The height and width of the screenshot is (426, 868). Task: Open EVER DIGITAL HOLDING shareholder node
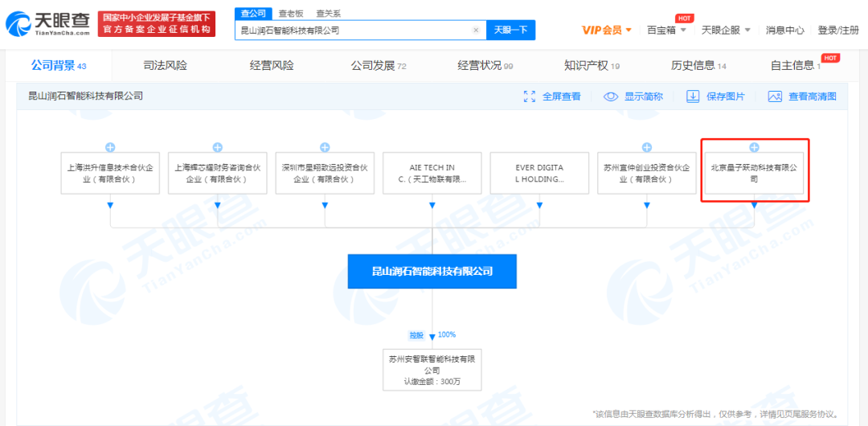click(x=540, y=173)
